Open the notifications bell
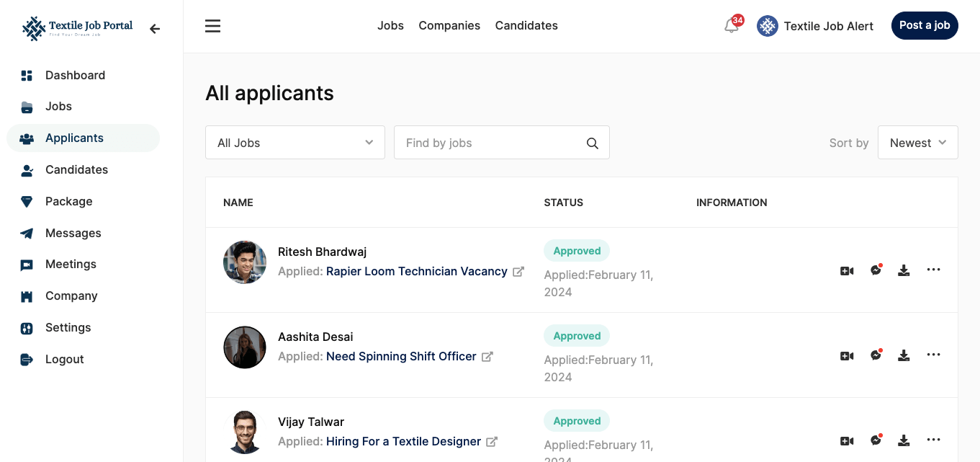The width and height of the screenshot is (980, 462). tap(730, 25)
